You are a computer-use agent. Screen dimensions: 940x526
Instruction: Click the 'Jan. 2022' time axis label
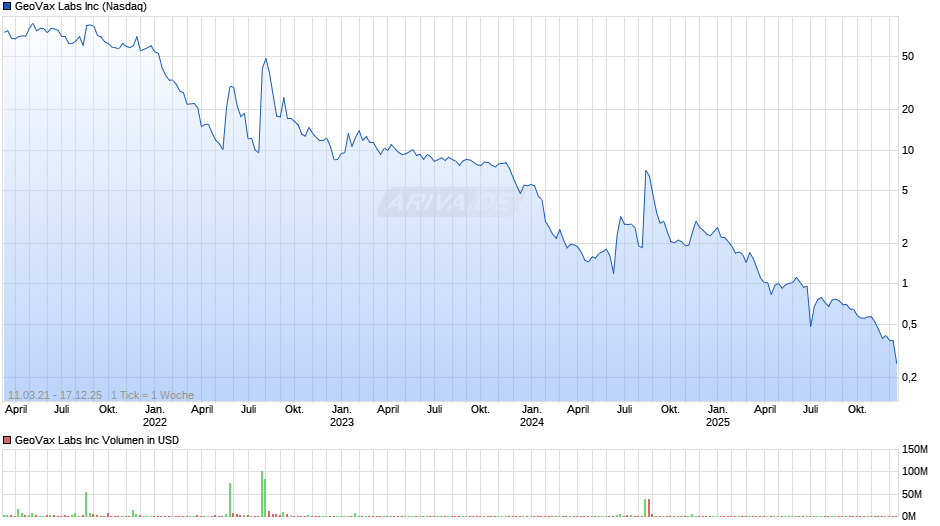point(155,416)
